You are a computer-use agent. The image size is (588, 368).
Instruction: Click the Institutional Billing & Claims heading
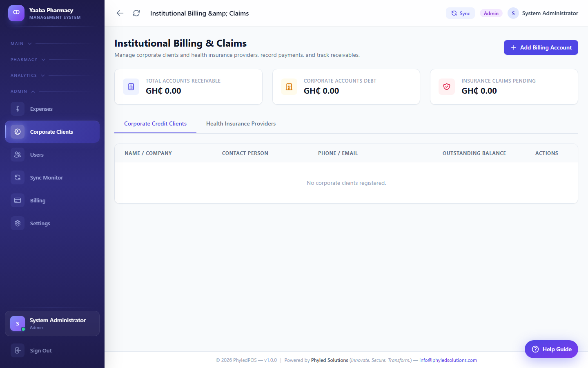pyautogui.click(x=180, y=43)
